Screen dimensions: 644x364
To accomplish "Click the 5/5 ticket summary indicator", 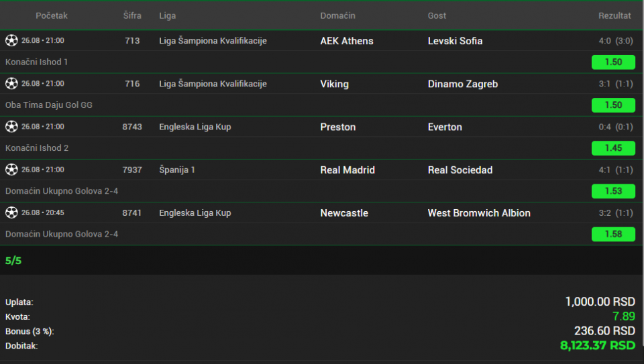I will click(13, 261).
